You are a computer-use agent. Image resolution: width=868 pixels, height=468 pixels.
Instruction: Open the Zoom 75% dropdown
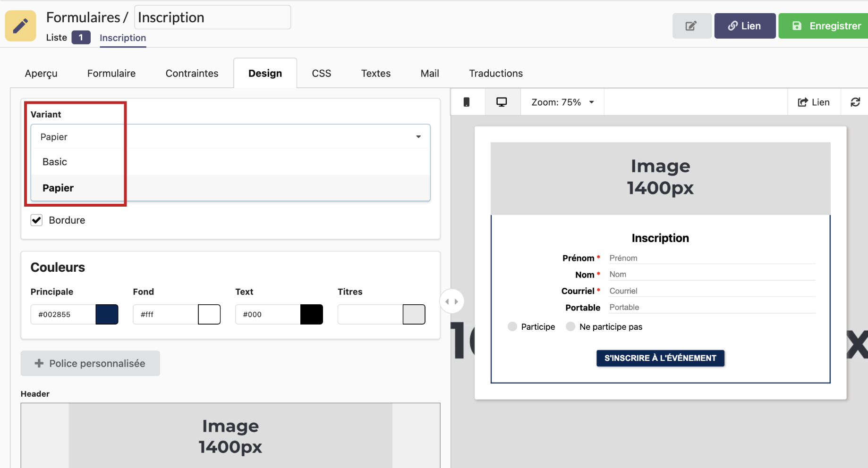pos(562,102)
